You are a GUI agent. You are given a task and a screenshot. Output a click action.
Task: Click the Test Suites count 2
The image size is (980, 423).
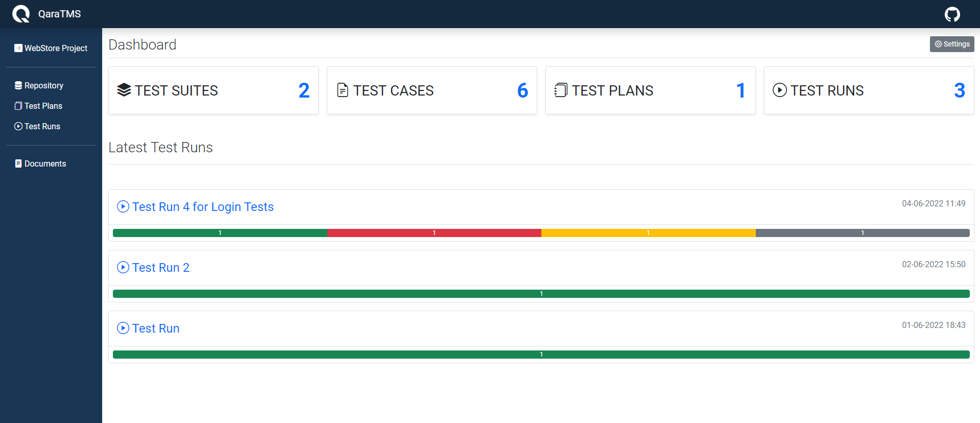click(304, 90)
